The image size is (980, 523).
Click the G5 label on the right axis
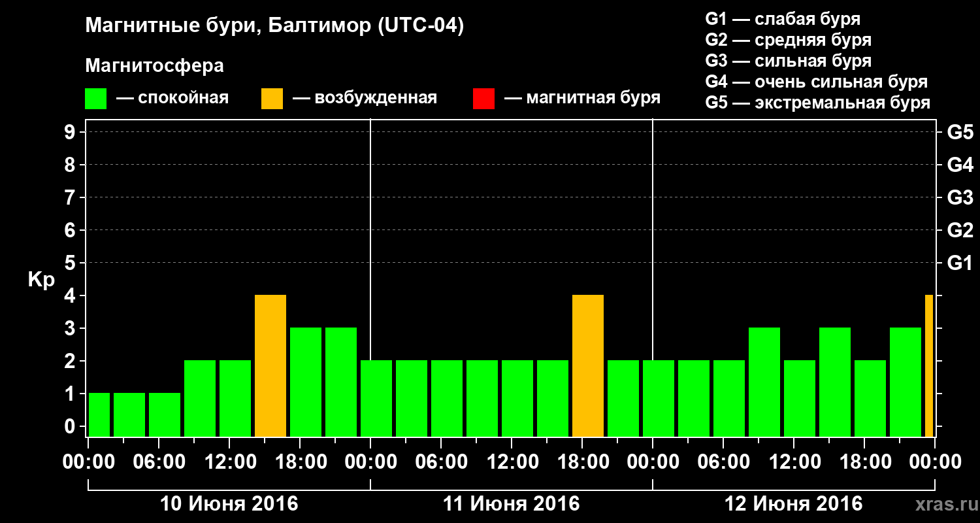click(x=960, y=132)
